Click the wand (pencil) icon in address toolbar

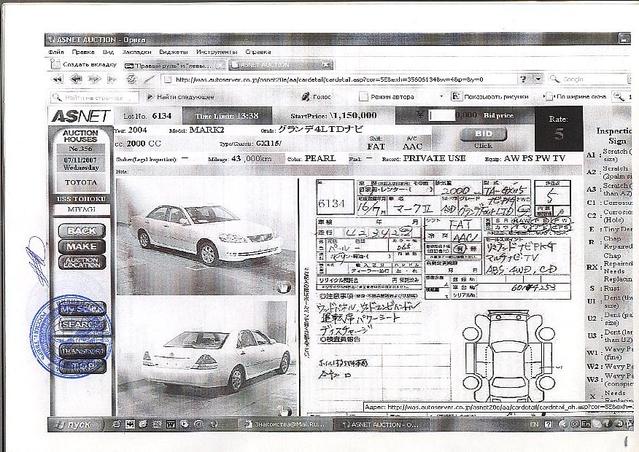(x=149, y=79)
